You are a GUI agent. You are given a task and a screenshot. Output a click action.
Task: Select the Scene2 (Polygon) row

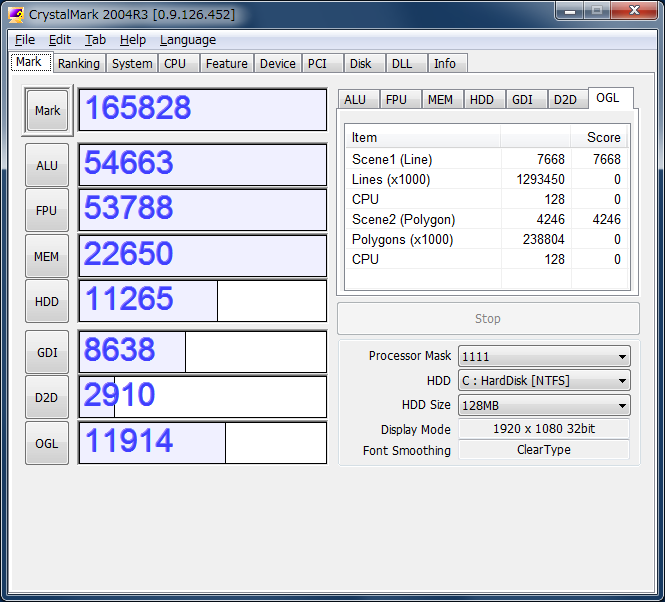pyautogui.click(x=403, y=219)
